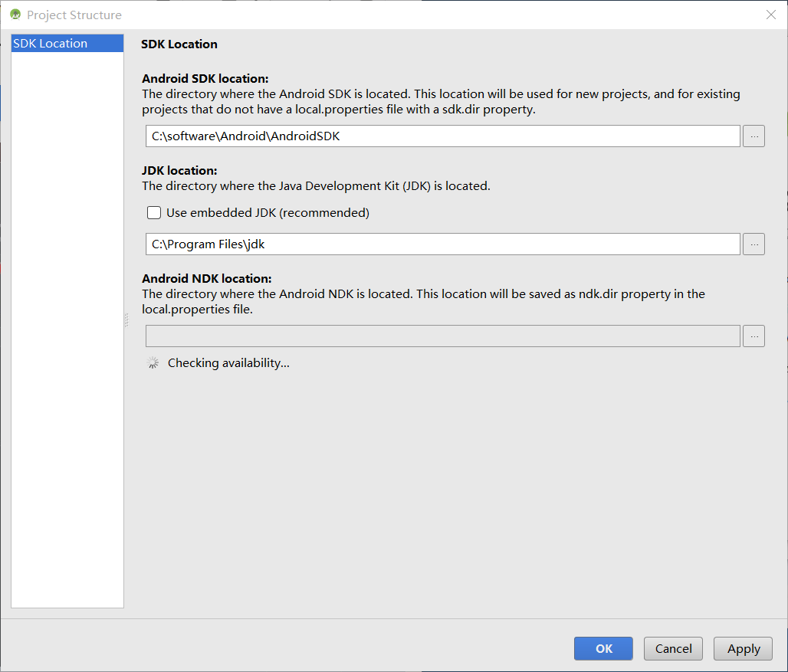Screen dimensions: 788x672
Task: Click the Project Structure title bar text
Action: [74, 15]
